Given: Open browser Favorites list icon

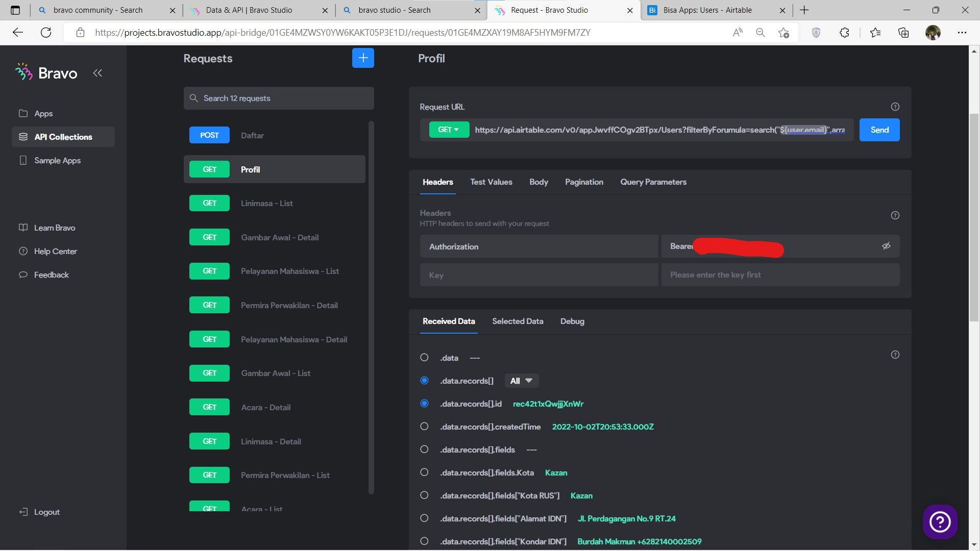Looking at the screenshot, I should pos(875,33).
